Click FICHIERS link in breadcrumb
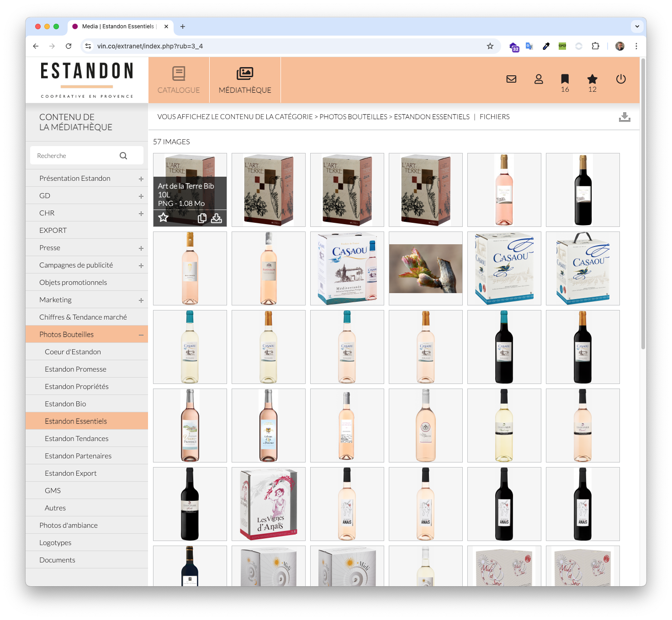The height and width of the screenshot is (620, 672). pyautogui.click(x=494, y=117)
